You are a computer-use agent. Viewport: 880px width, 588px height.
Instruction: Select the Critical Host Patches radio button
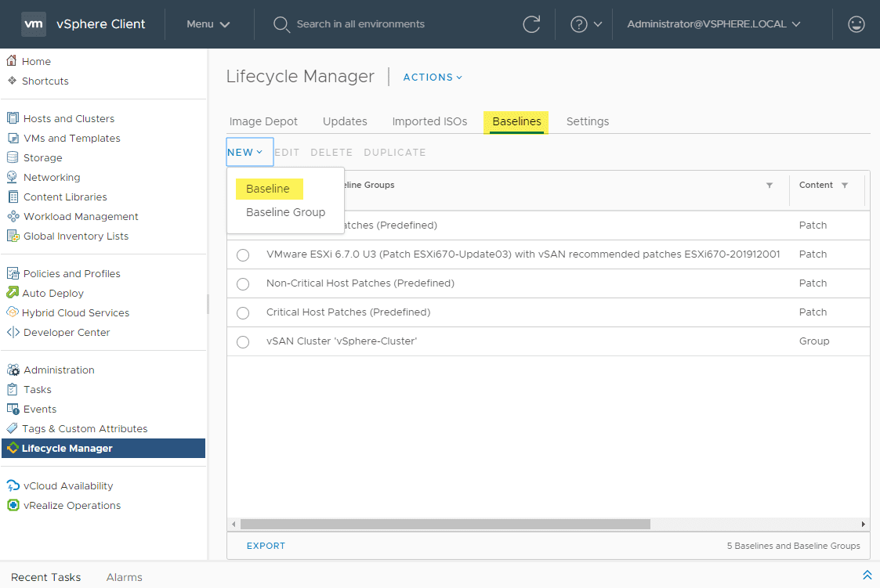click(x=243, y=312)
